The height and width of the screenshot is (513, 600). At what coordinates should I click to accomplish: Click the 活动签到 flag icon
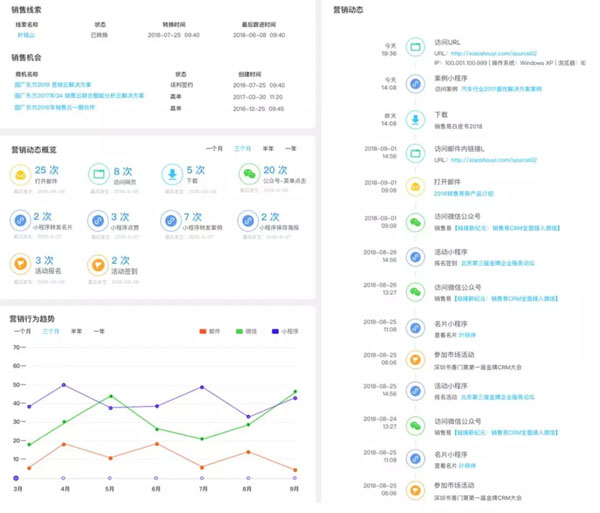point(98,264)
